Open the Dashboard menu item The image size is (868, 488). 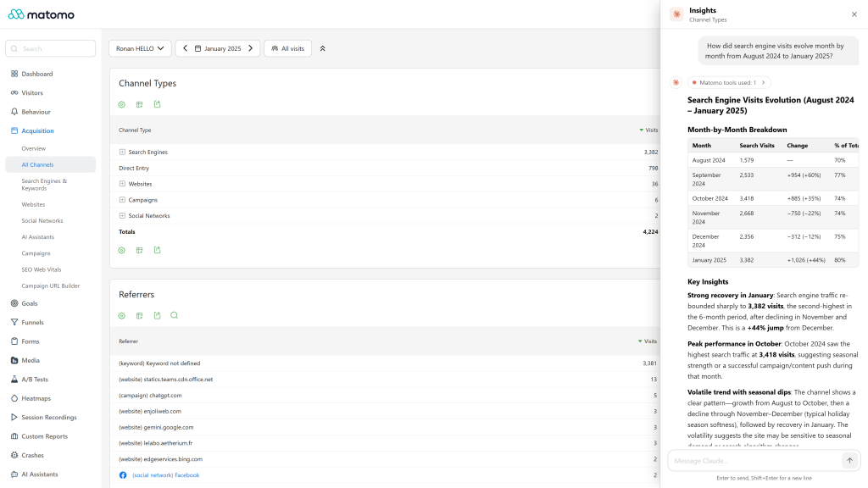pyautogui.click(x=37, y=74)
